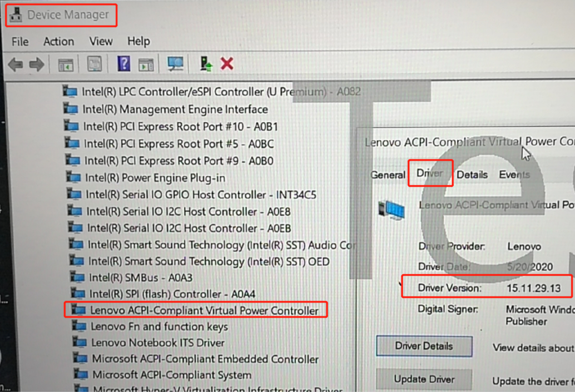Image resolution: width=575 pixels, height=392 pixels.
Task: Click the blue Help question-mark icon
Action: pos(124,64)
